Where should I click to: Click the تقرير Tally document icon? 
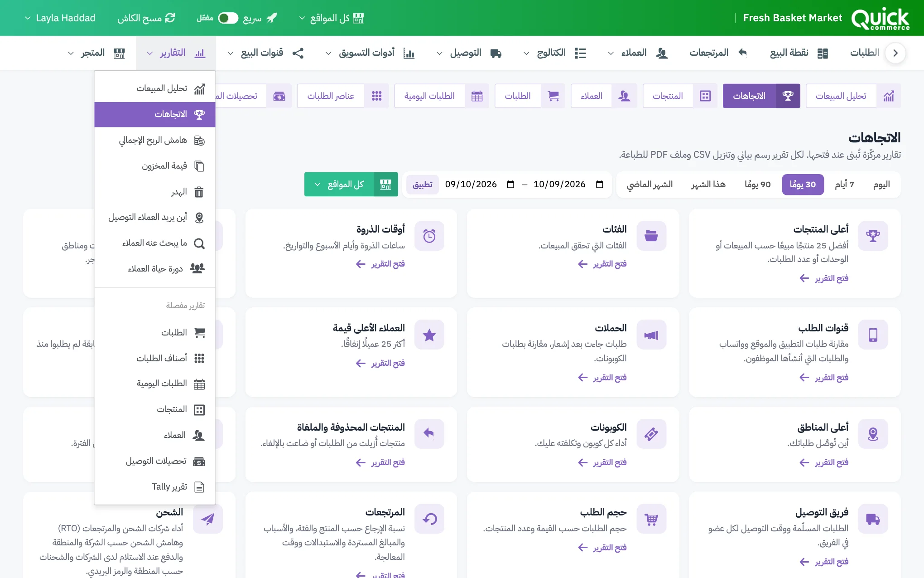coord(199,487)
